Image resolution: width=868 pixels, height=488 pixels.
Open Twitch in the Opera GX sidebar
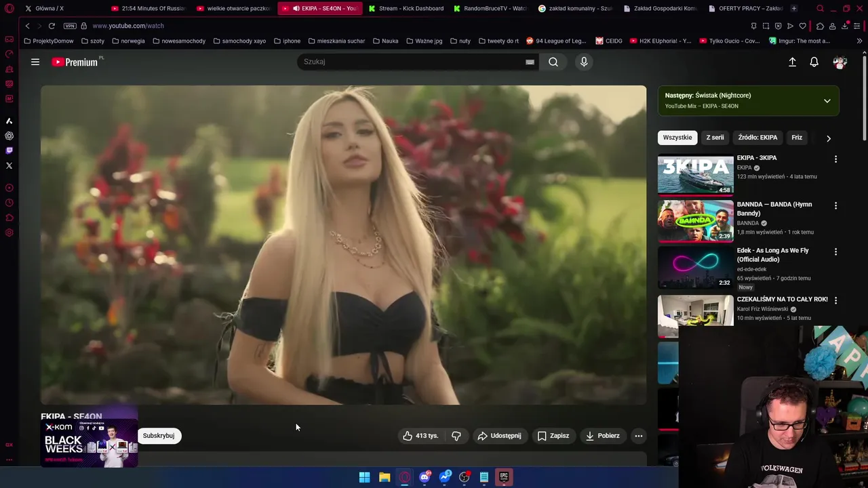pos(9,150)
